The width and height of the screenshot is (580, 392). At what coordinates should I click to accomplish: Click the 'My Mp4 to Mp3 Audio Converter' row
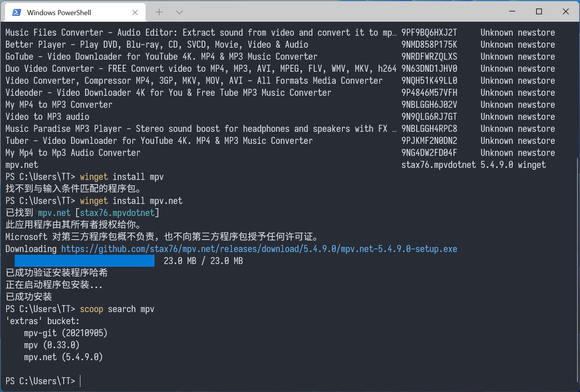point(280,153)
